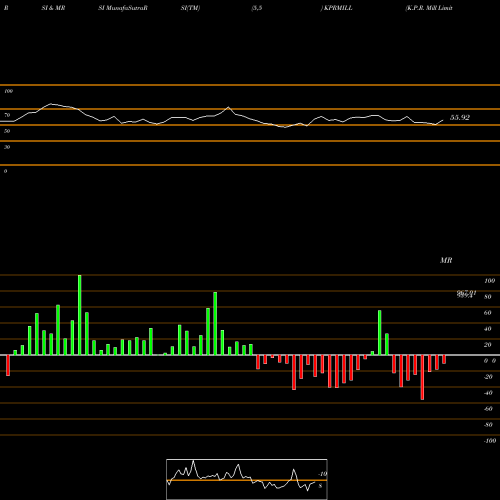Click the MR label above the histogram
The height and width of the screenshot is (500, 500).
(x=446, y=260)
